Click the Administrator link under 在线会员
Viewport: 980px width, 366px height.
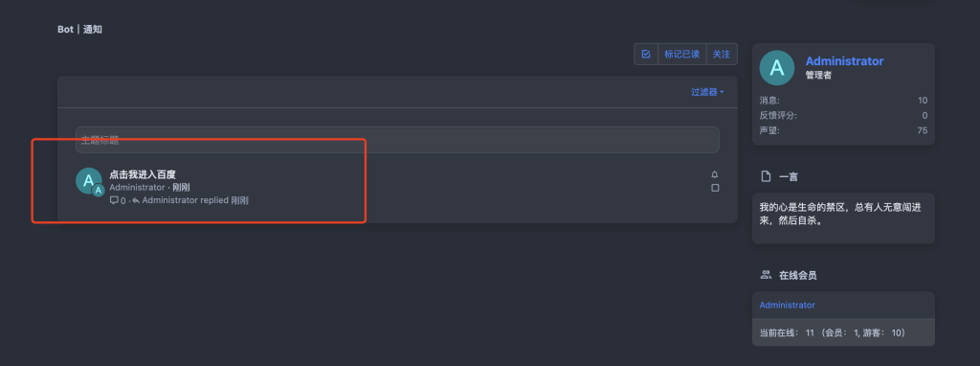(x=787, y=306)
